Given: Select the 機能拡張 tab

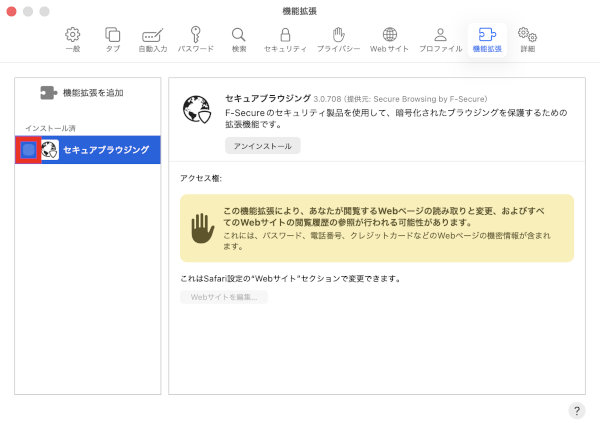Looking at the screenshot, I should click(487, 39).
